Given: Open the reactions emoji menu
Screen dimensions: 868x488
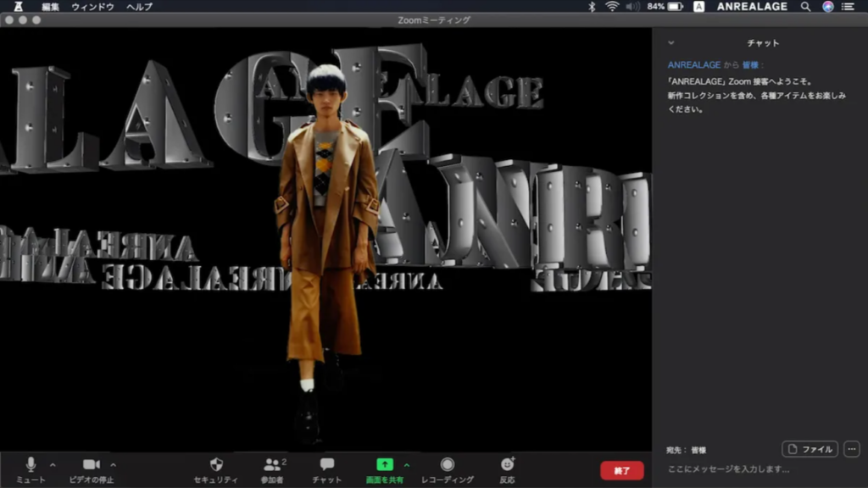Looking at the screenshot, I should 507,470.
